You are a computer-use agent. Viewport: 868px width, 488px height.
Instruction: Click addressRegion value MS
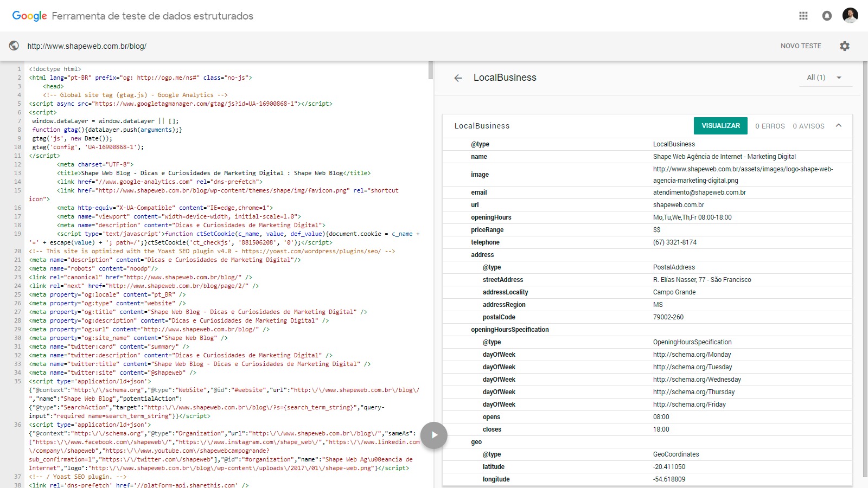[x=658, y=305]
